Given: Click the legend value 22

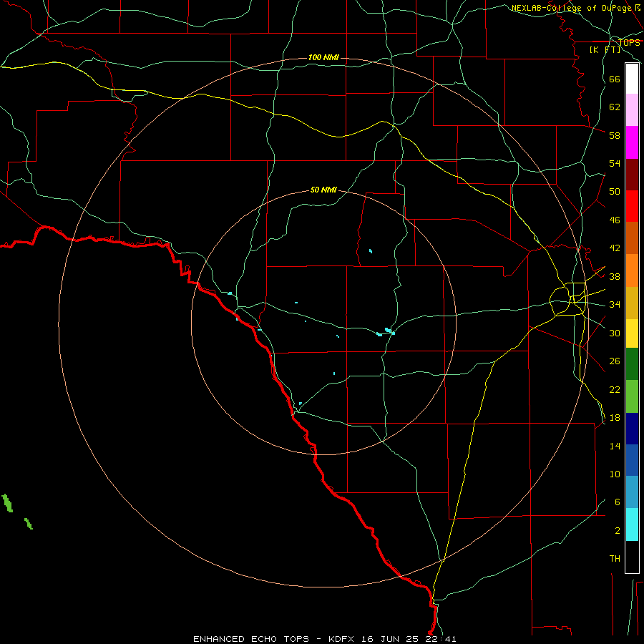Looking at the screenshot, I should [615, 390].
